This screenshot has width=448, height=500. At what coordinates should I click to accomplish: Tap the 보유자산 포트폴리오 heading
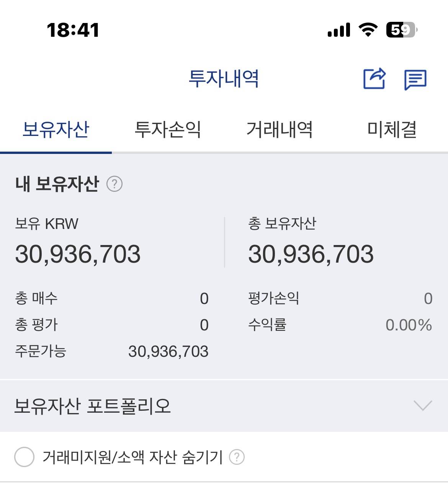click(x=92, y=406)
